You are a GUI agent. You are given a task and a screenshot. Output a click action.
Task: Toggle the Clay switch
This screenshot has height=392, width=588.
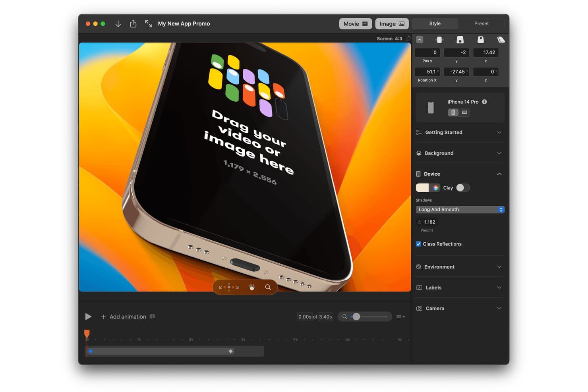click(x=463, y=188)
